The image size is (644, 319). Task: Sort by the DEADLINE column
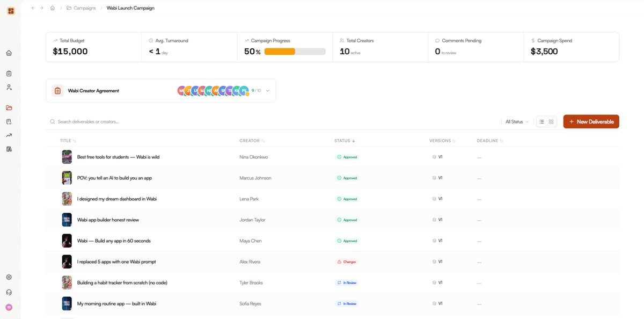[490, 141]
